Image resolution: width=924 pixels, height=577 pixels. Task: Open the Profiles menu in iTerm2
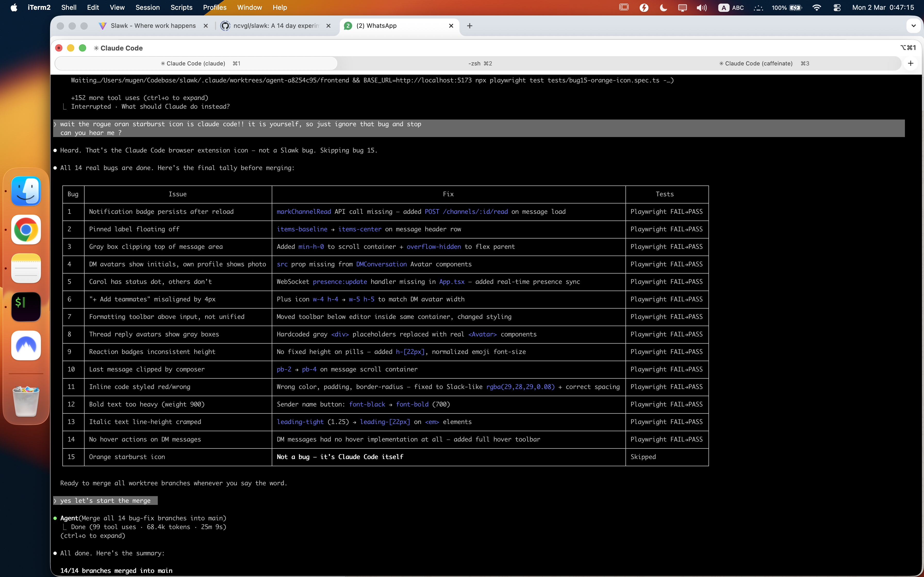click(x=214, y=7)
